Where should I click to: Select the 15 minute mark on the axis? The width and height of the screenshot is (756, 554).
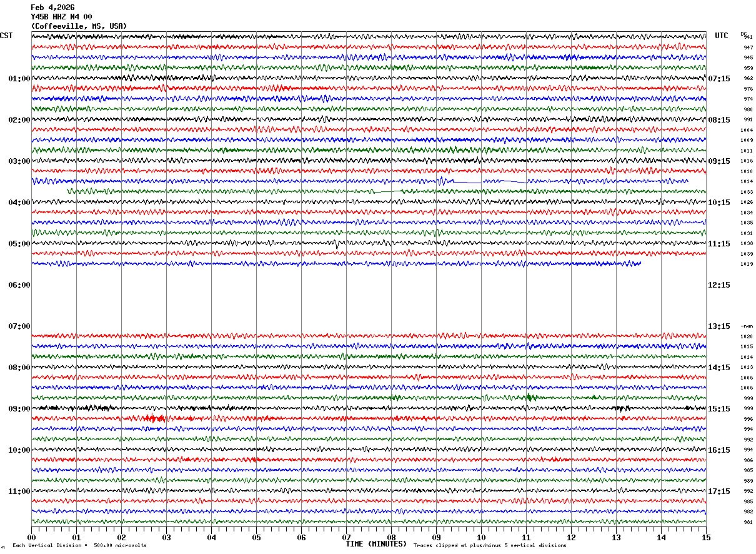(706, 537)
